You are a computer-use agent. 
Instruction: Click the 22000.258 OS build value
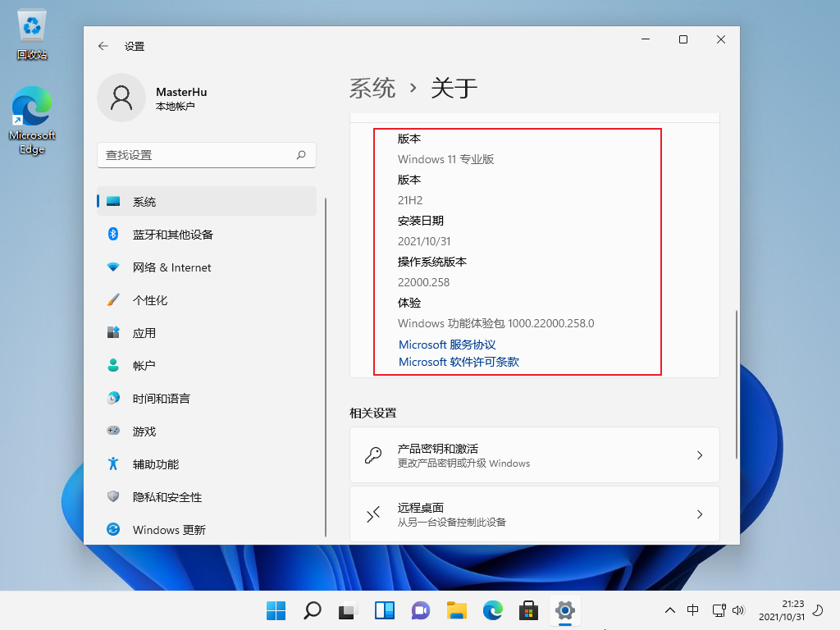424,282
